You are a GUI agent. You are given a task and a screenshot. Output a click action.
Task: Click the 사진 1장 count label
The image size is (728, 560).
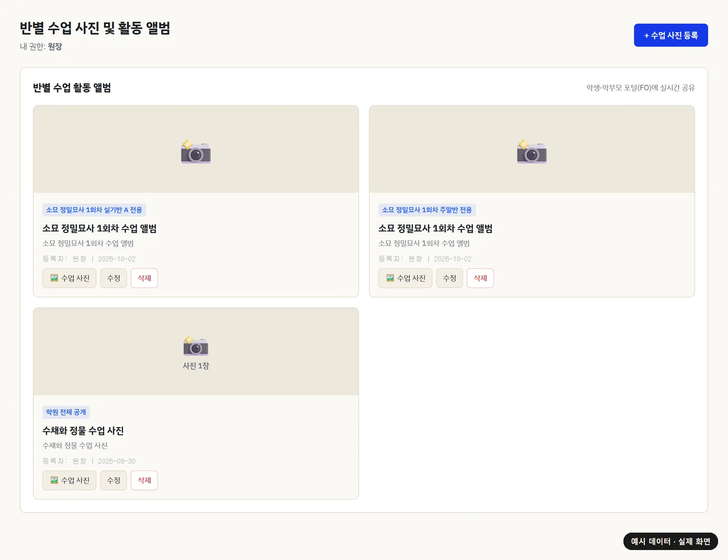click(196, 366)
